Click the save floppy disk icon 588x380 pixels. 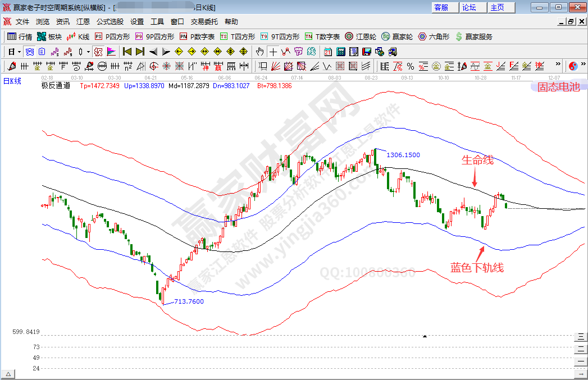coord(366,52)
